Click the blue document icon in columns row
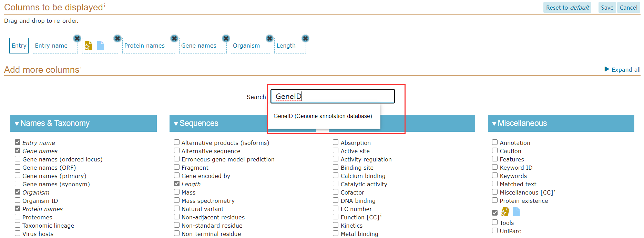Screen dimensions: 644x238 (101, 46)
